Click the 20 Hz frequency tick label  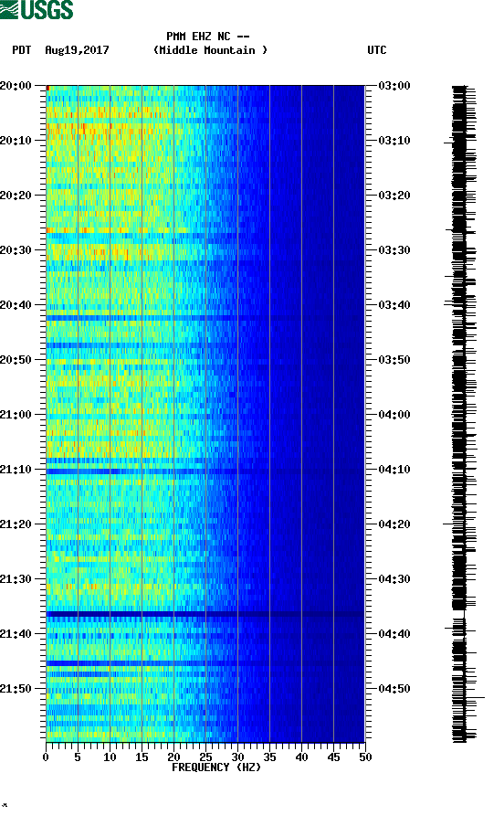coord(173,757)
